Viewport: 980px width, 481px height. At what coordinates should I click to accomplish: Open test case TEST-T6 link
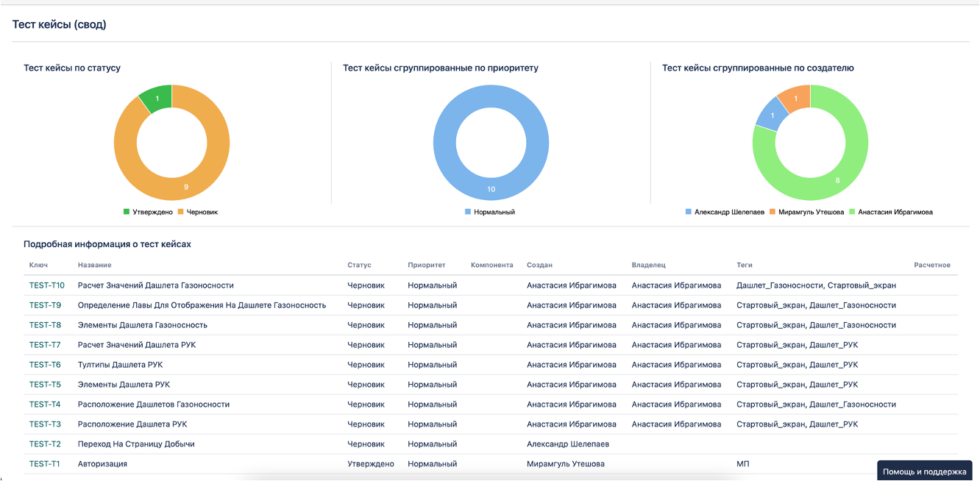tap(45, 365)
